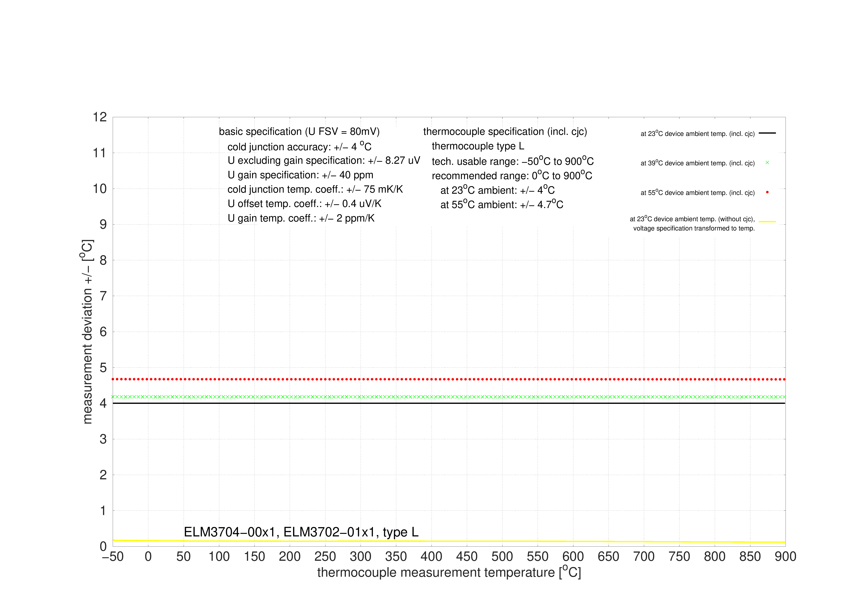Viewport: 868px width, 614px height.
Task: Click the x-axis tick label -50
Action: pos(113,557)
